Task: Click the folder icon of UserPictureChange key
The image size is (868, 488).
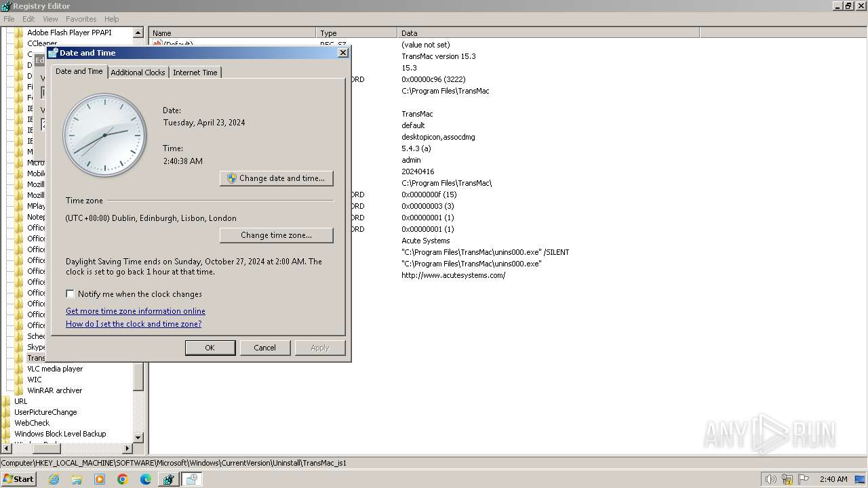Action: click(x=7, y=412)
